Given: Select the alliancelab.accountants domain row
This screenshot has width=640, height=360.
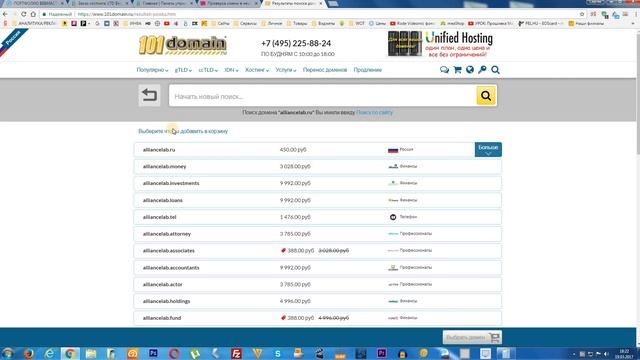Looking at the screenshot, I should 318,268.
